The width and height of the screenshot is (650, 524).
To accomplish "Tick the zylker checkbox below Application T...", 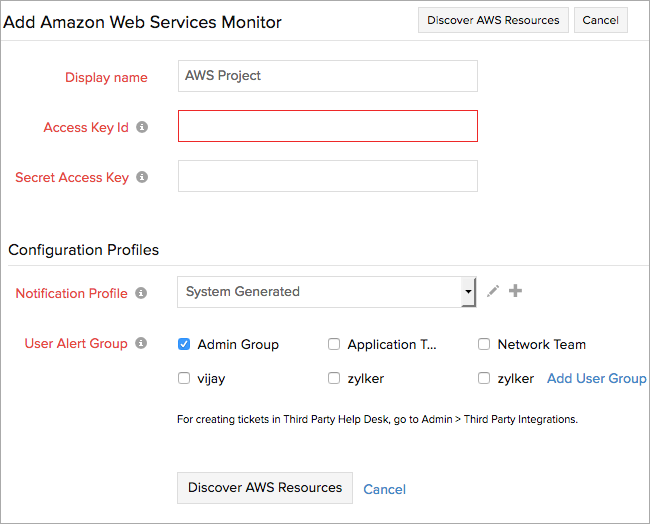I will [x=334, y=378].
